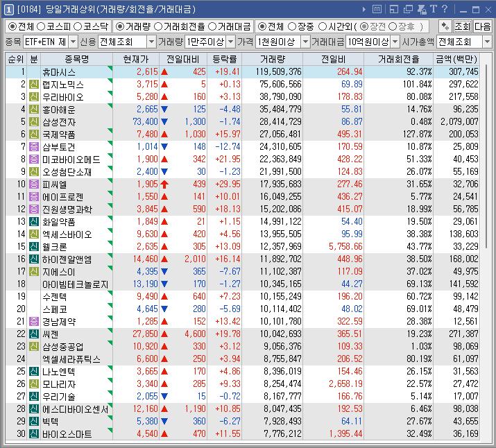
Task: Sort by the 거래량 column header
Action: point(273,59)
